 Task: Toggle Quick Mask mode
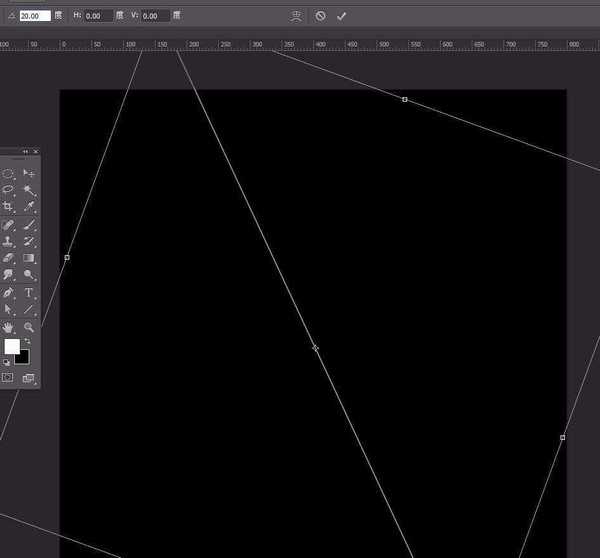point(8,378)
